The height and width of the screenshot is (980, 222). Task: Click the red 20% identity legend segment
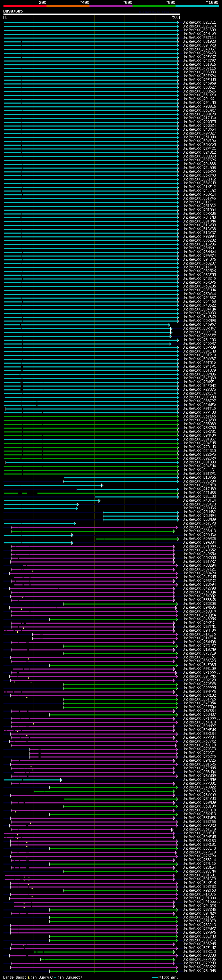click(x=25, y=7)
